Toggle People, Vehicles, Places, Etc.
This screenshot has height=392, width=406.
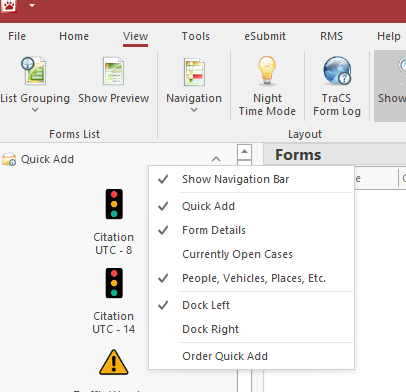(251, 278)
